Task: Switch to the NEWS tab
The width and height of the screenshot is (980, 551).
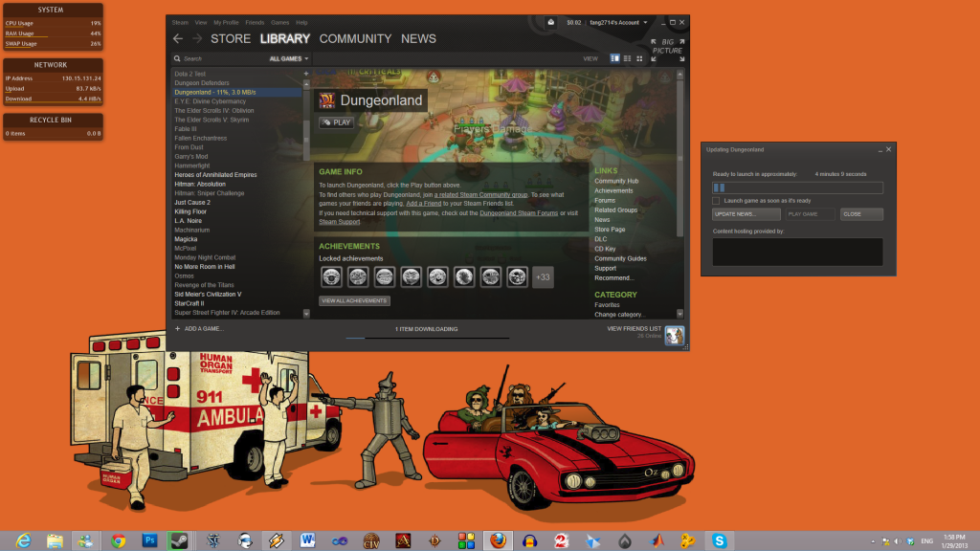Action: [x=419, y=38]
